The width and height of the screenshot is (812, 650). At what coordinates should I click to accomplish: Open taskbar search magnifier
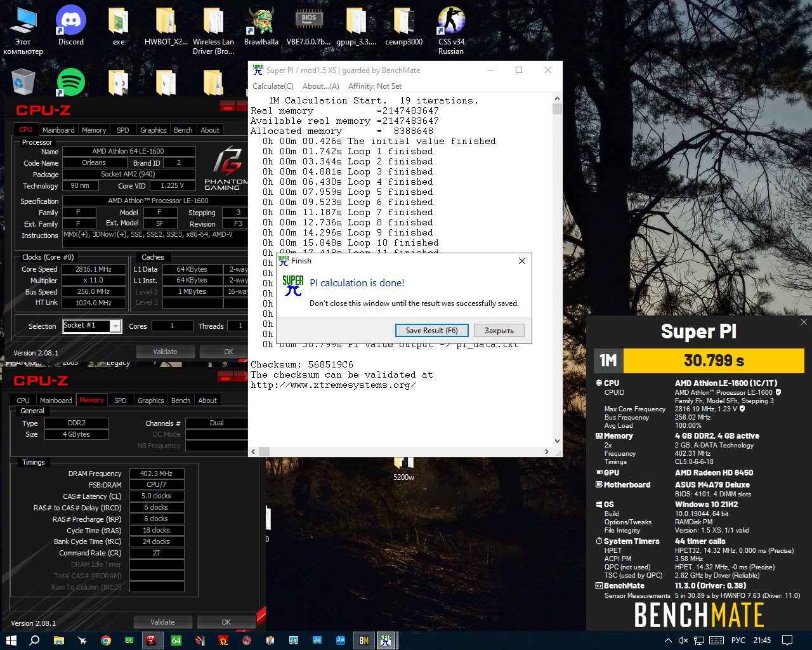[35, 640]
